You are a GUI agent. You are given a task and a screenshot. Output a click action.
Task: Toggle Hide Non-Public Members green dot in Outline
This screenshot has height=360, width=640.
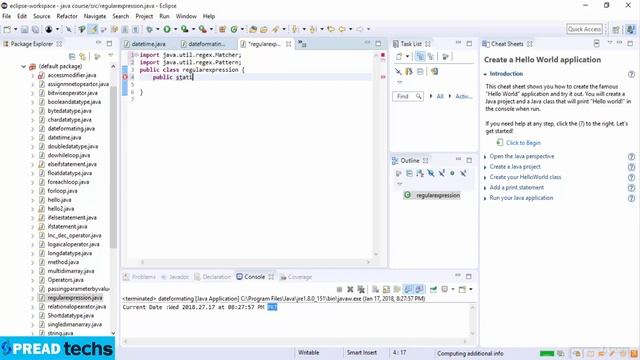point(452,173)
